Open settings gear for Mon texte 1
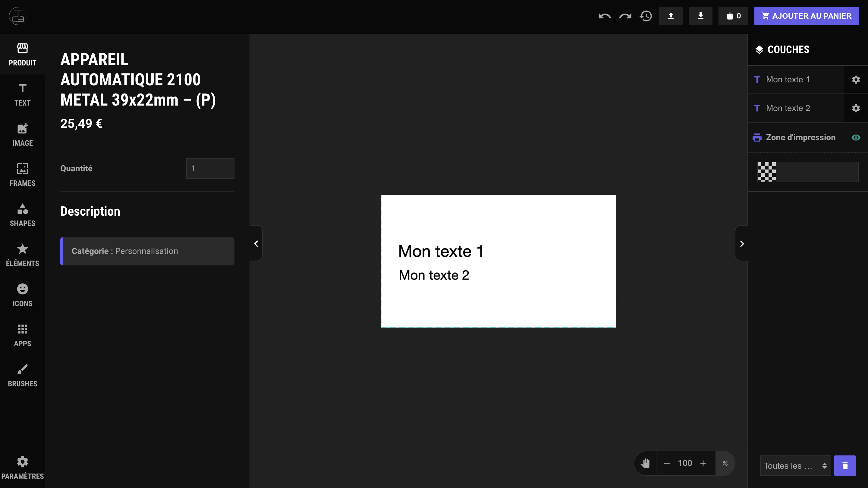This screenshot has width=868, height=488. 856,80
